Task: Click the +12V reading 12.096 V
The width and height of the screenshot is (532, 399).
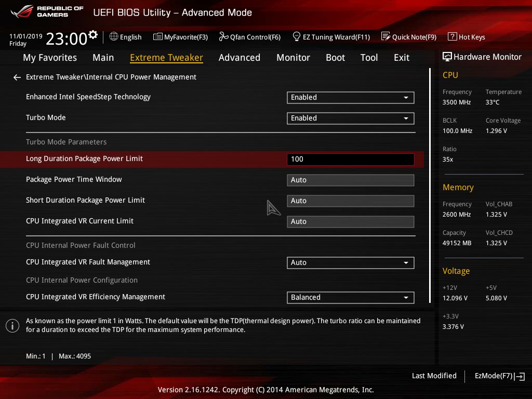Action: [x=455, y=298]
